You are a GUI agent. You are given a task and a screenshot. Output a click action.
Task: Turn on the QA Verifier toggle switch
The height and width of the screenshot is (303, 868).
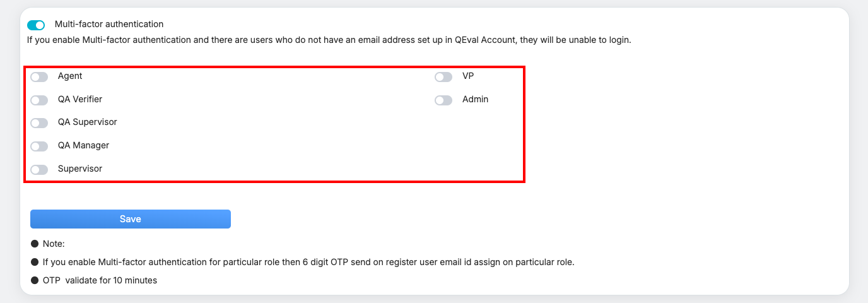[39, 100]
